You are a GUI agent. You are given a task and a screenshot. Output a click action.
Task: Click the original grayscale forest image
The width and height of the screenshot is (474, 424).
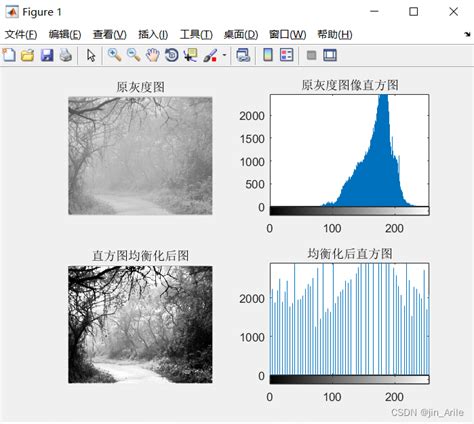tap(140, 156)
